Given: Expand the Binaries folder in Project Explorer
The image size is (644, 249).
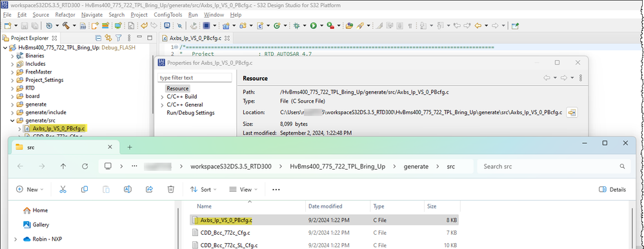Looking at the screenshot, I should coord(12,55).
